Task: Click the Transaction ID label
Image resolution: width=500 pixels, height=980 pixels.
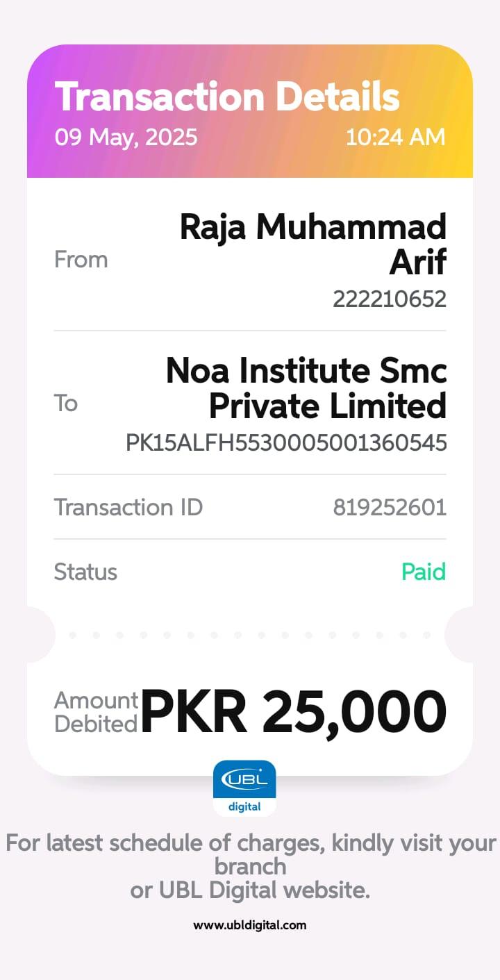Action: (128, 508)
